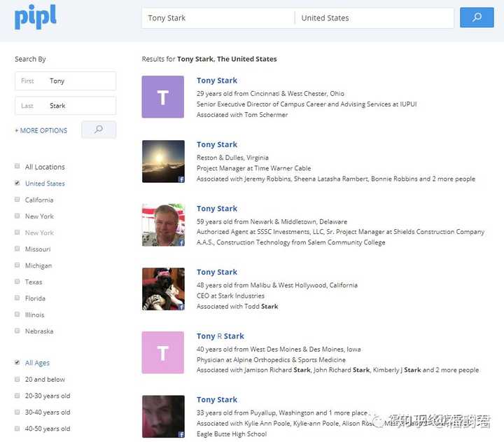This screenshot has width=504, height=442.
Task: Open the dog photo thumbnail result
Action: click(163, 289)
